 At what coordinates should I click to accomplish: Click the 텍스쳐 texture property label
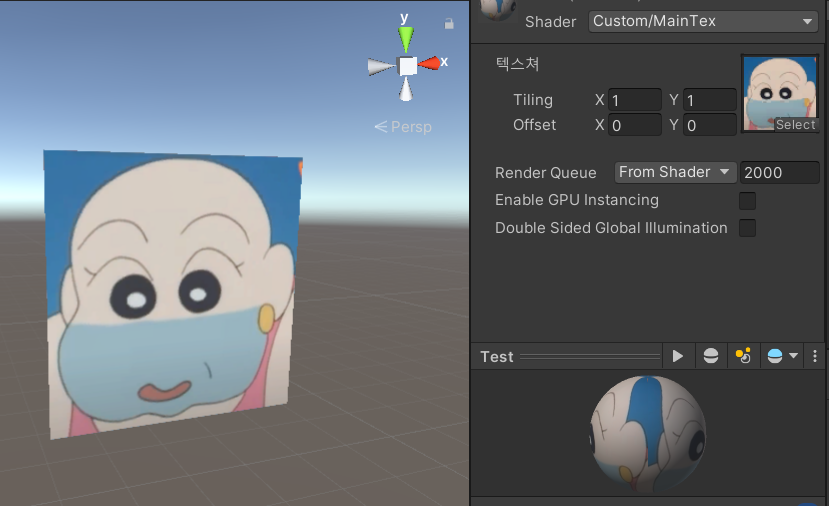coord(517,64)
